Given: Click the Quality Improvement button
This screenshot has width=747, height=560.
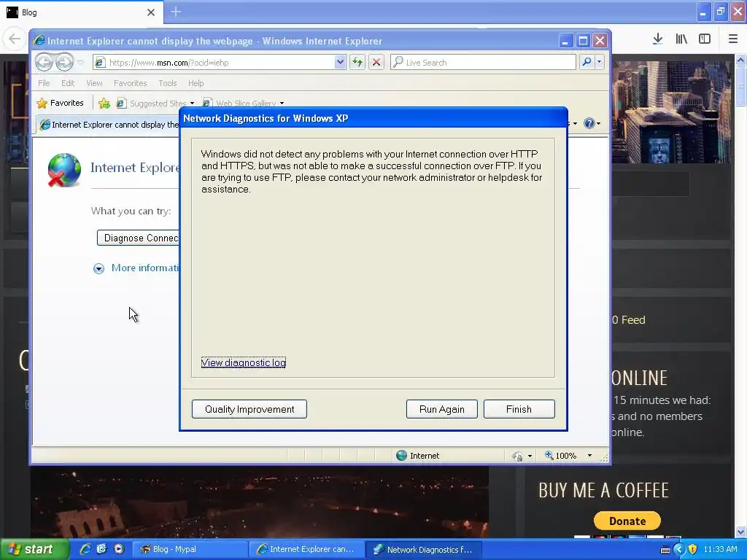Looking at the screenshot, I should tap(249, 409).
